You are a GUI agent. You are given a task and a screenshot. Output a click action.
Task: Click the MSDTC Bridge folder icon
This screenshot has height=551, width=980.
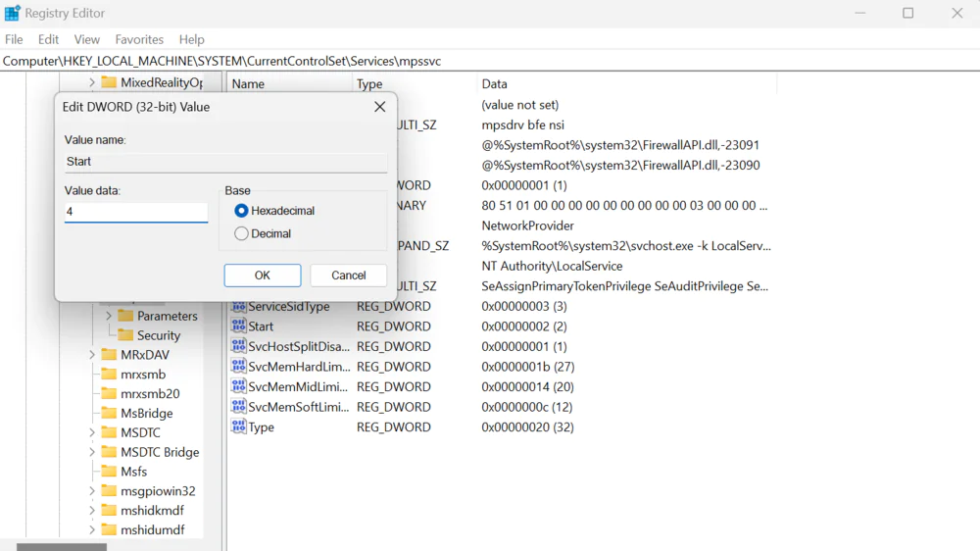click(109, 452)
